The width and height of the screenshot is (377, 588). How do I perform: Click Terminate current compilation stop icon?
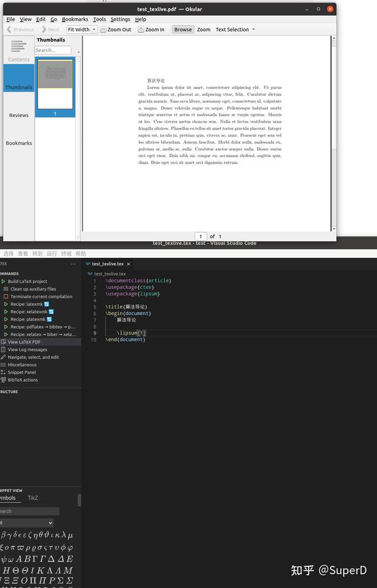pos(6,296)
